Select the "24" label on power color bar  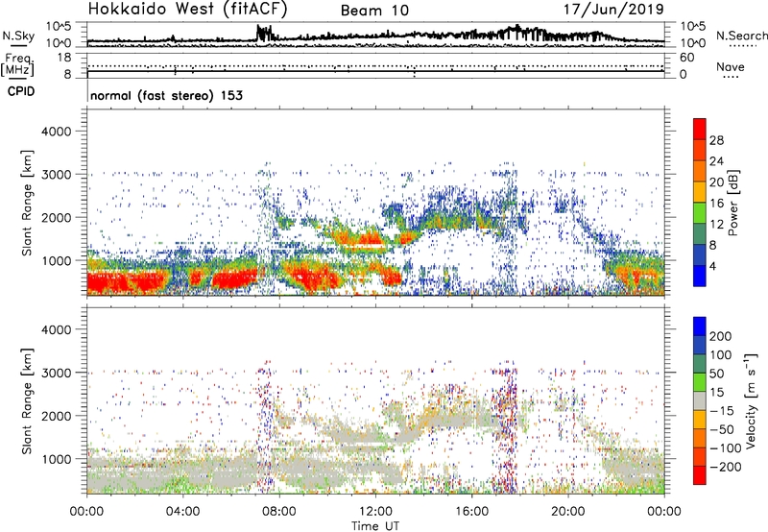tap(716, 161)
